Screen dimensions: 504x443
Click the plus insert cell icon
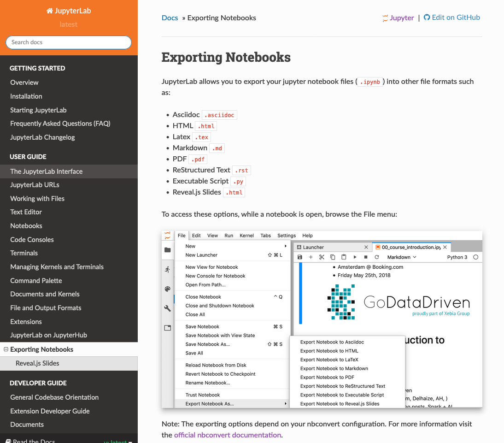tap(311, 257)
